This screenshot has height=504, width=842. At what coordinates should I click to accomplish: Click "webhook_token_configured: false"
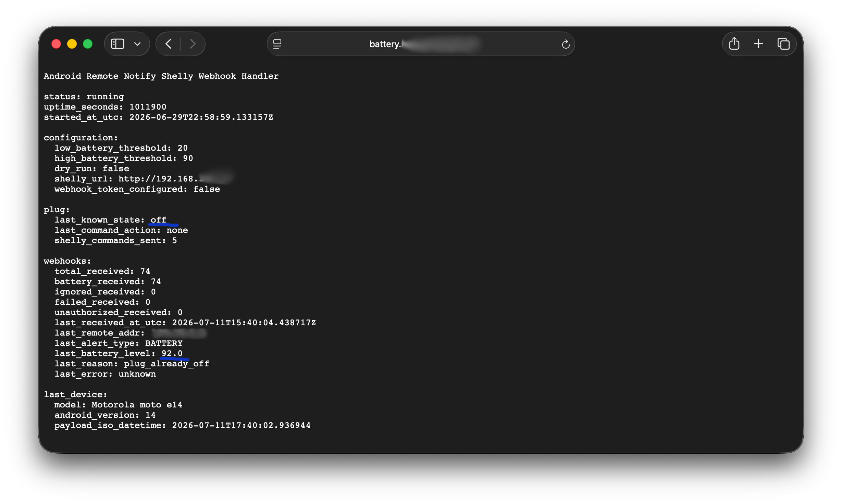[137, 189]
